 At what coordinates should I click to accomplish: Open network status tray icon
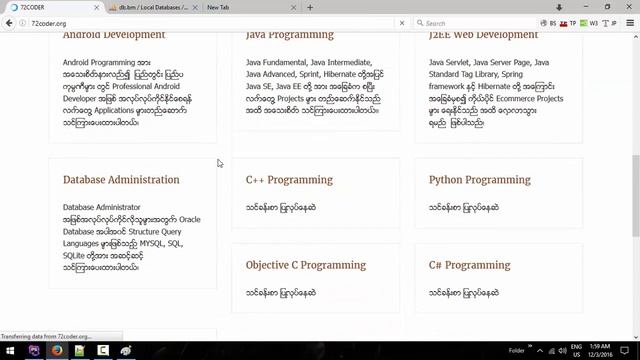point(551,351)
